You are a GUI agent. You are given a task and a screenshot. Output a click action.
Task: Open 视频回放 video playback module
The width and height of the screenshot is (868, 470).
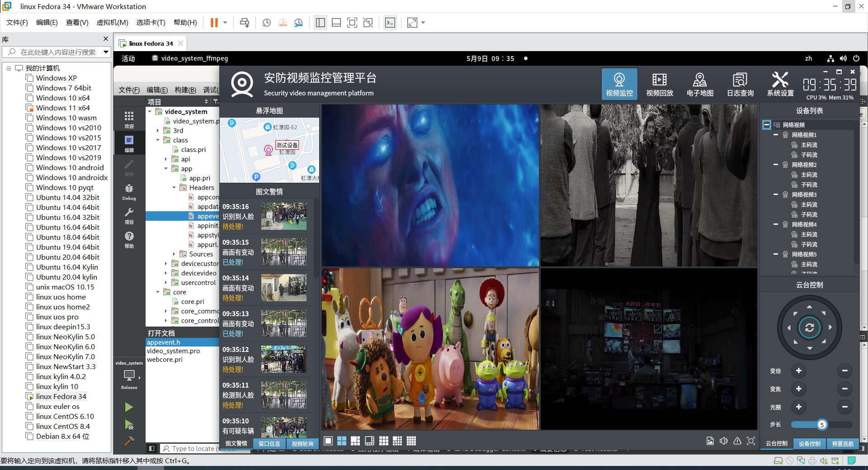(659, 84)
